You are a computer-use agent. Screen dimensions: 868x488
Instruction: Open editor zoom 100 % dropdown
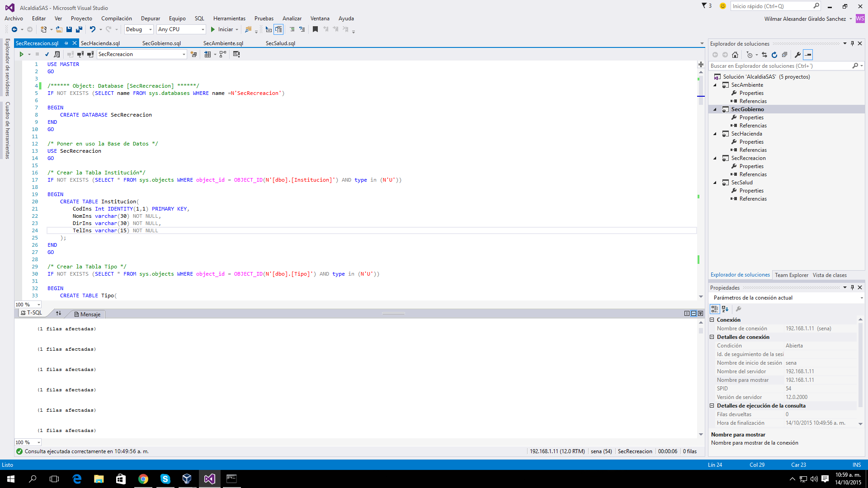pyautogui.click(x=28, y=305)
